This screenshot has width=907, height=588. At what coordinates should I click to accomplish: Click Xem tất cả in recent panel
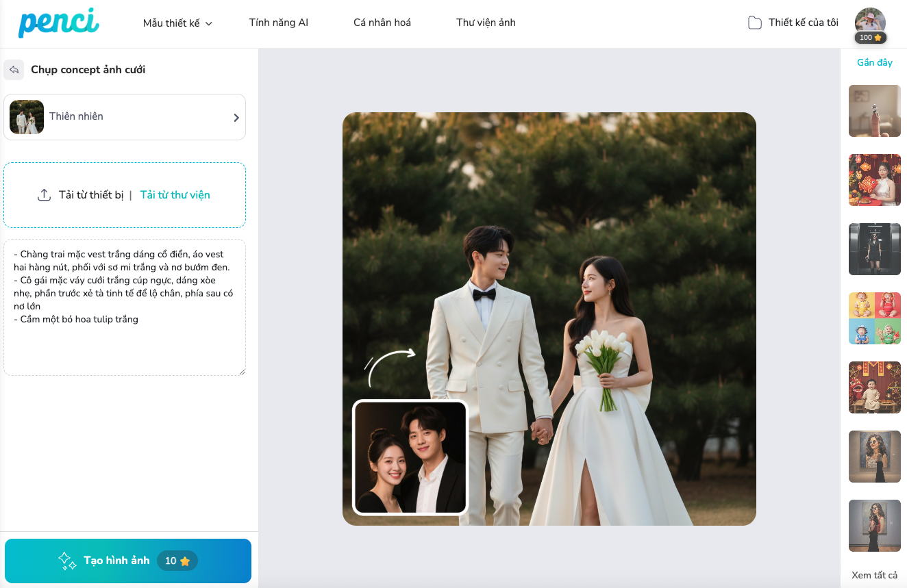click(874, 575)
